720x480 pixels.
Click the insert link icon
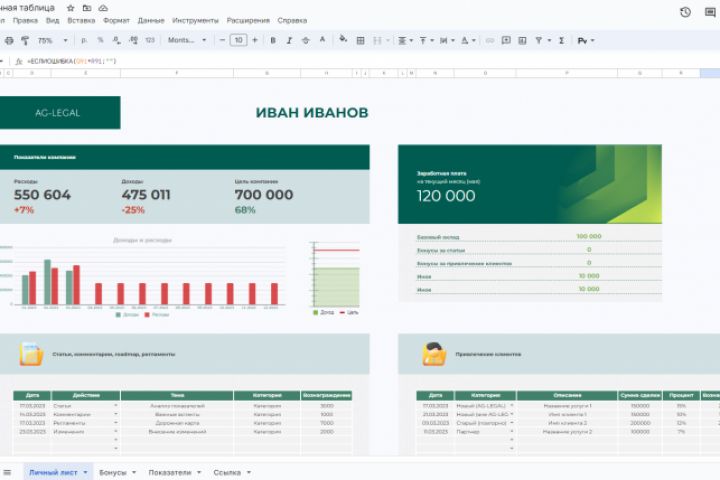[490, 40]
